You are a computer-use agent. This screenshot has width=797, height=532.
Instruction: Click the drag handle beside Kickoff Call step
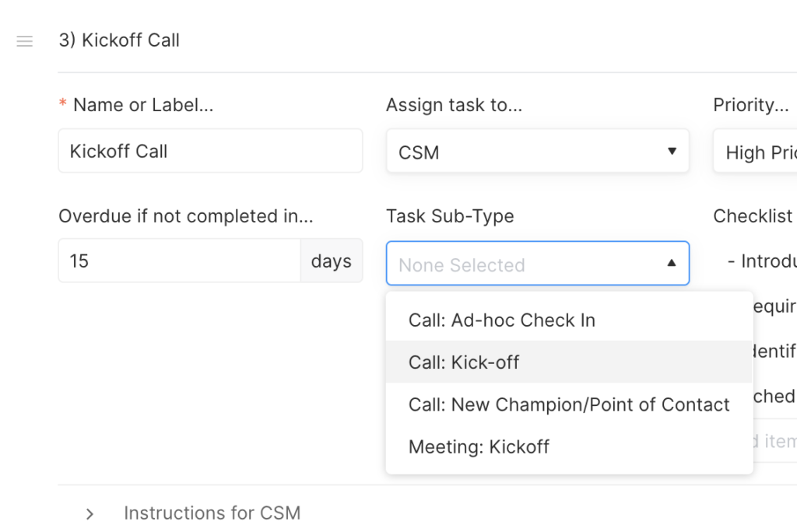pos(24,41)
